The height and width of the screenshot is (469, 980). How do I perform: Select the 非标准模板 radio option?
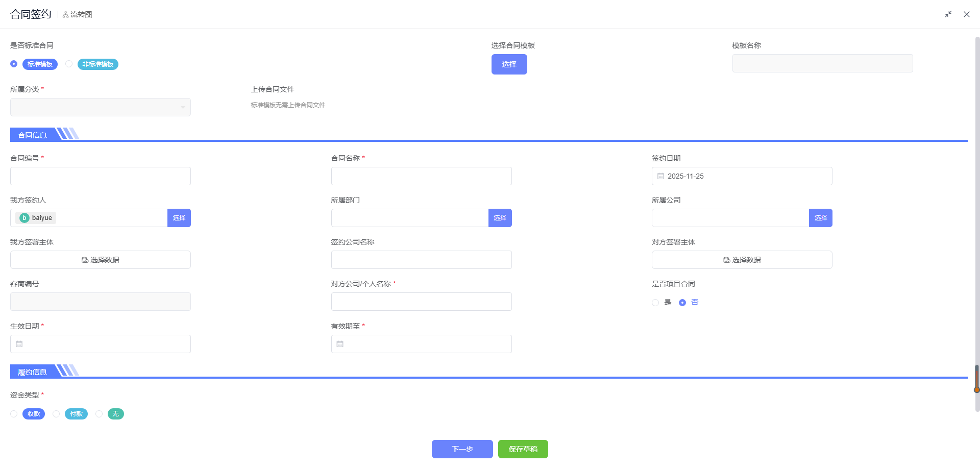69,64
